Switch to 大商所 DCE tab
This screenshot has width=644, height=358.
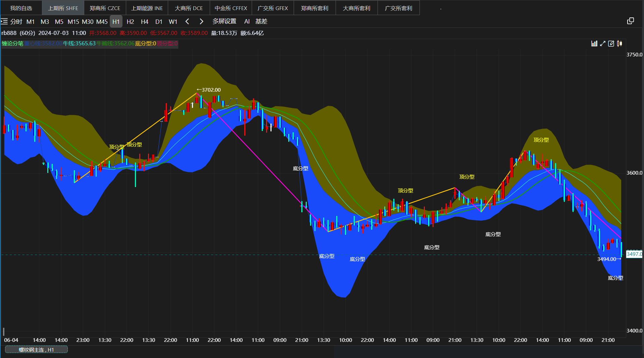coord(189,8)
